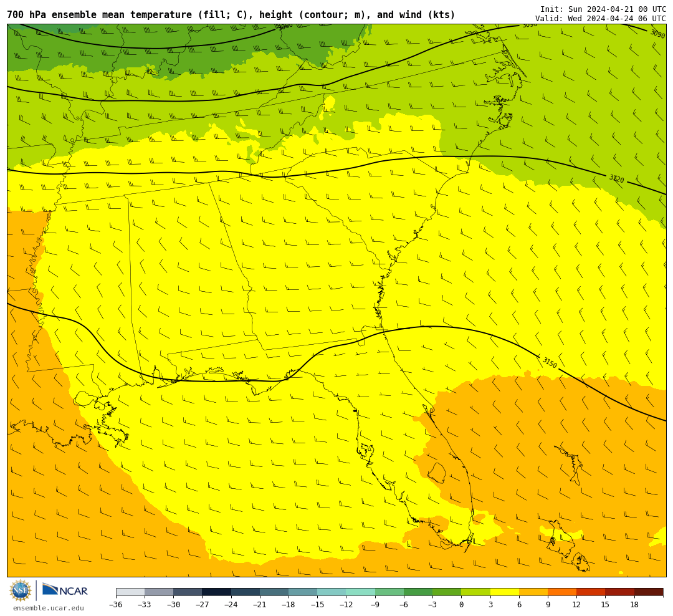Click the green swatch between -6 and -3
The width and height of the screenshot is (673, 616).
pyautogui.click(x=418, y=592)
